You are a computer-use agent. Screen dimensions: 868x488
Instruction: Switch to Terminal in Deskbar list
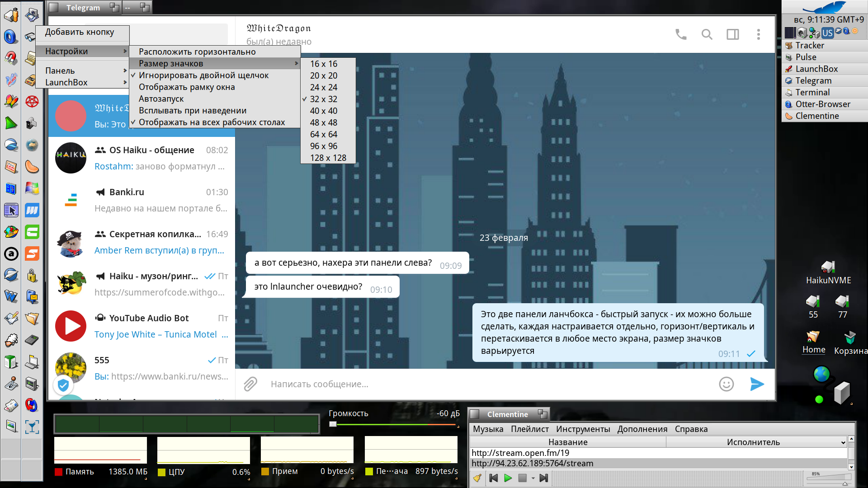[x=825, y=93]
